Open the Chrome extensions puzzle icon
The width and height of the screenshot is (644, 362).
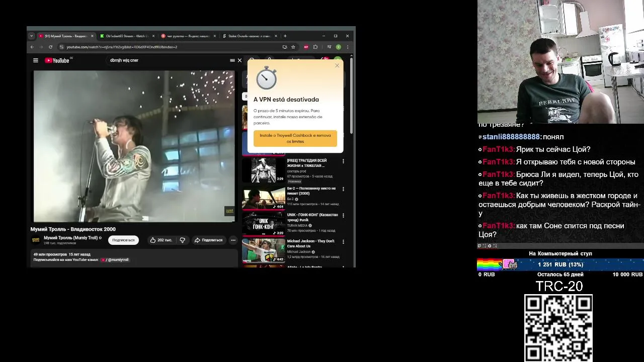(315, 47)
